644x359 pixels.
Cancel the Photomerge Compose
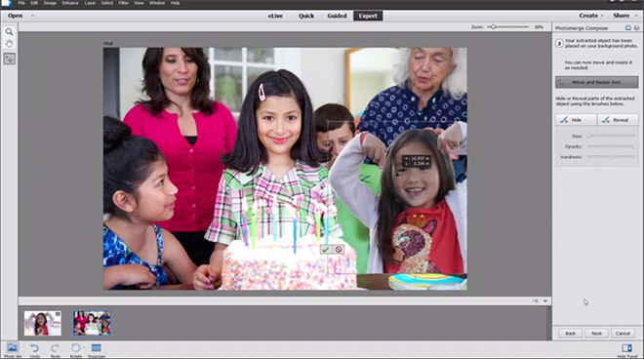click(x=623, y=333)
